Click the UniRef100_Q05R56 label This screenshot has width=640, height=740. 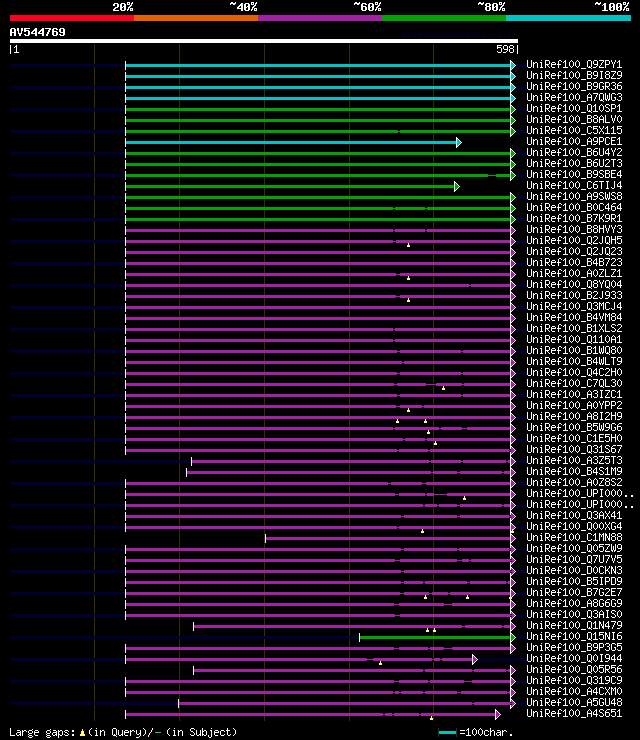point(574,670)
